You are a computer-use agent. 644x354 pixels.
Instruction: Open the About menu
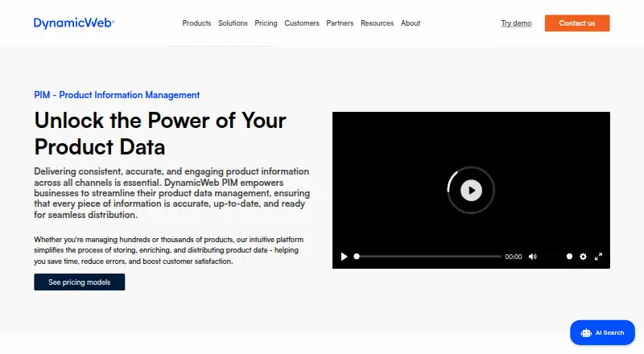[411, 23]
